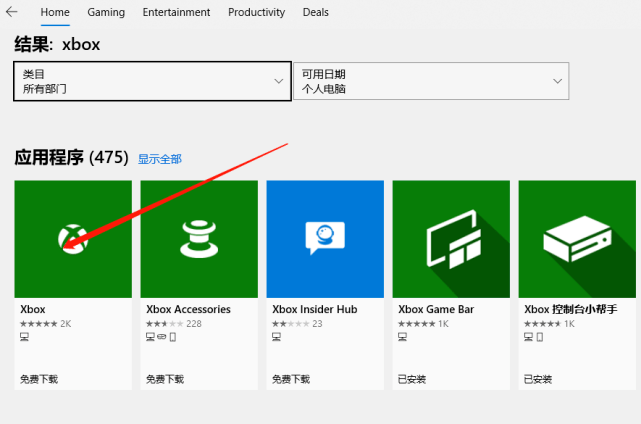Go to the Productivity tab
The image size is (641, 424).
(x=256, y=12)
